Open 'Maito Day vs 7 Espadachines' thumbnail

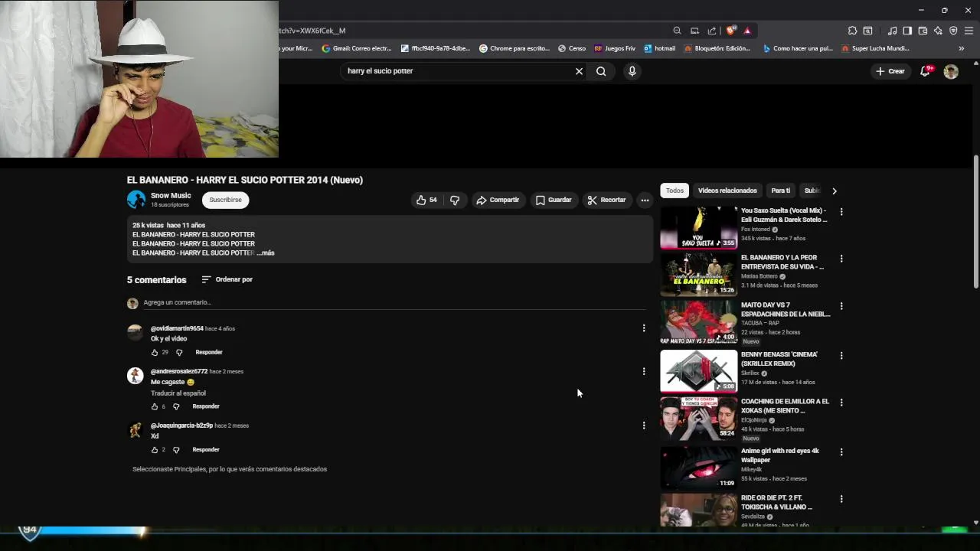699,321
